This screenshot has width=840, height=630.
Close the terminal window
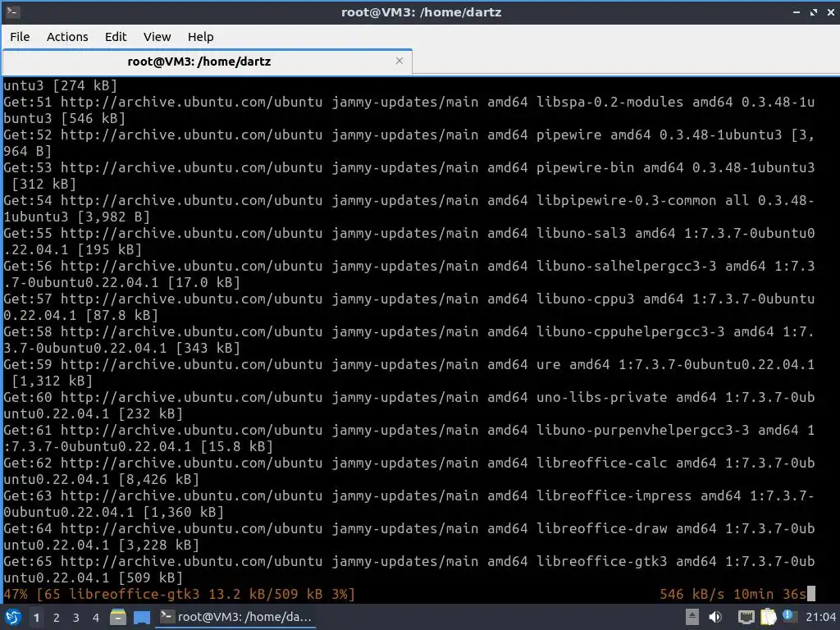pyautogui.click(x=831, y=11)
